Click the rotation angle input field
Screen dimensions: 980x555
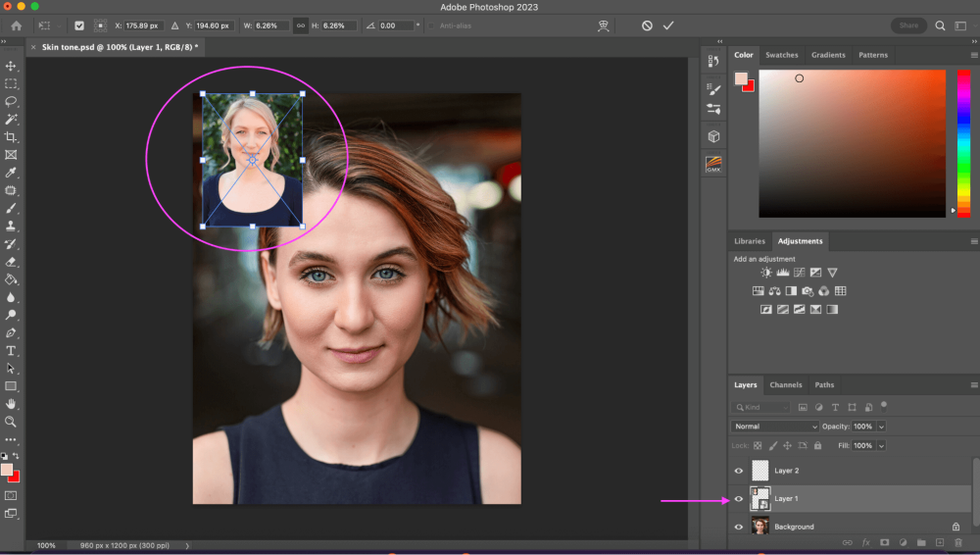(x=394, y=25)
